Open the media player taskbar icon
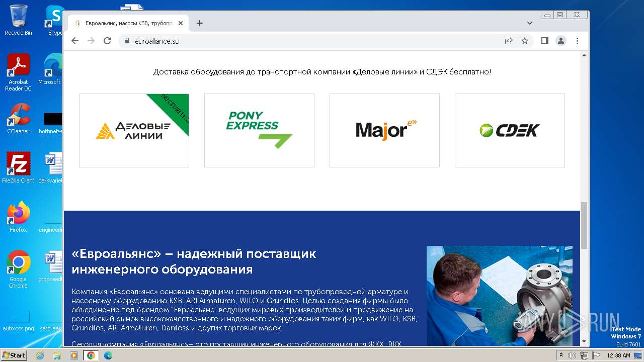Viewport: 644px width, 362px height. click(x=74, y=355)
